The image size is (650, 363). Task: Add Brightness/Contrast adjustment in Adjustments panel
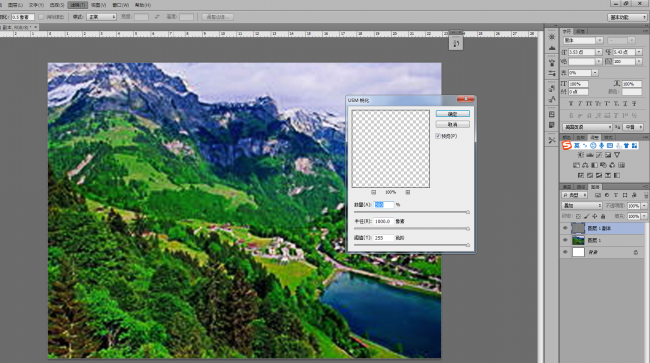tap(580, 155)
